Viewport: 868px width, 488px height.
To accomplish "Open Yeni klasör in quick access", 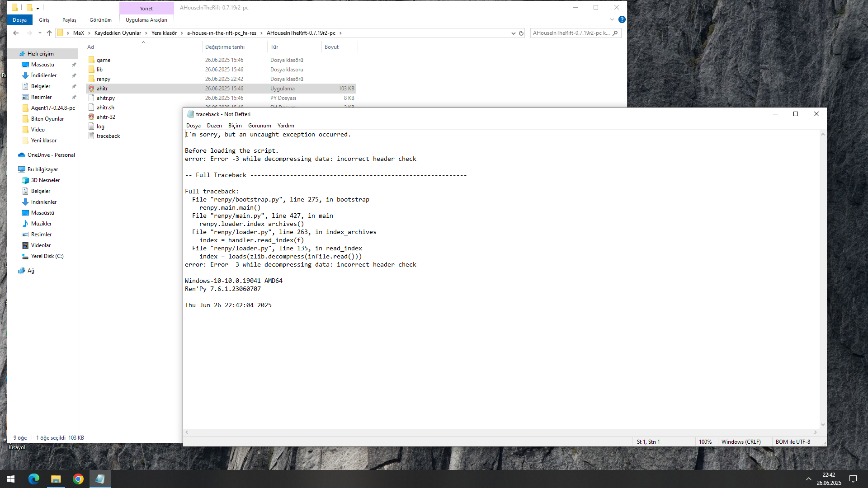I will [43, 141].
